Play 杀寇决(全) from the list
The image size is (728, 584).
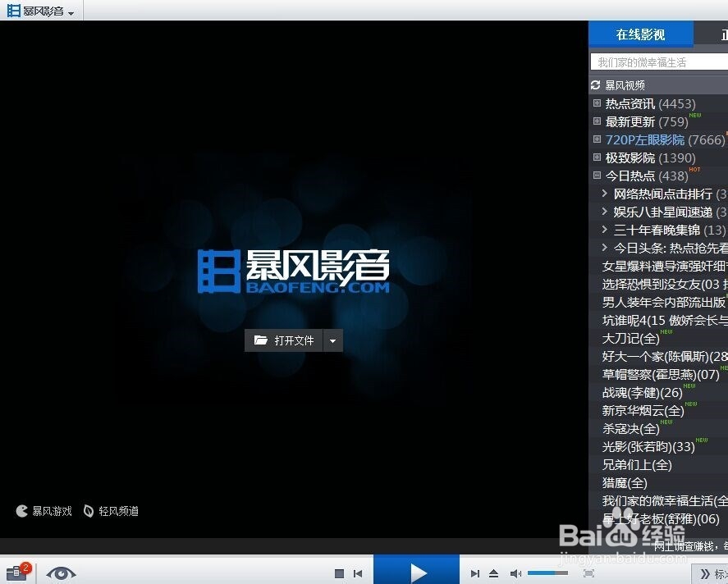click(x=631, y=429)
